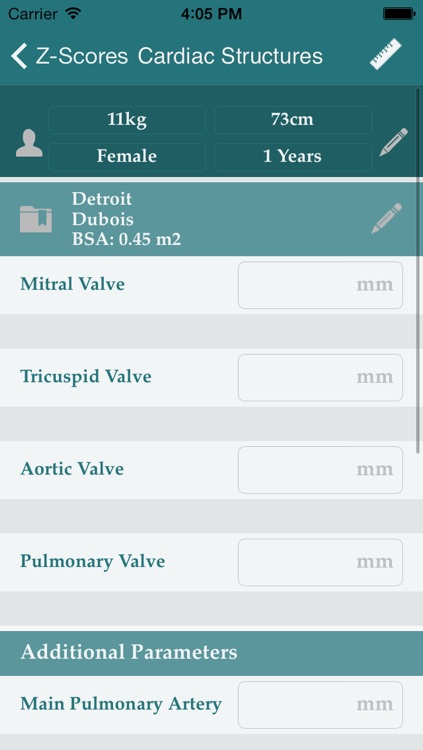Go back to Z-Scores screen
This screenshot has height=750, width=423.
click(69, 56)
